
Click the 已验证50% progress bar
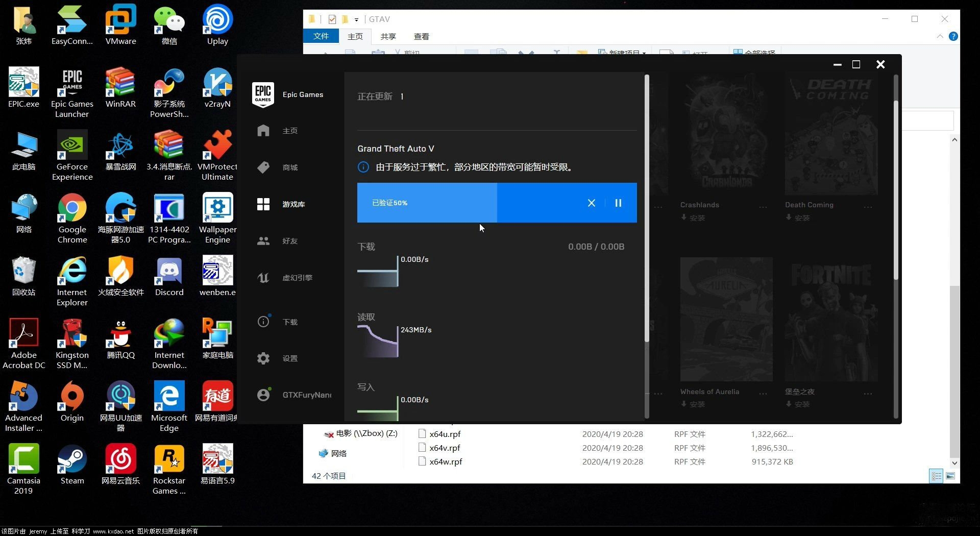pyautogui.click(x=497, y=203)
